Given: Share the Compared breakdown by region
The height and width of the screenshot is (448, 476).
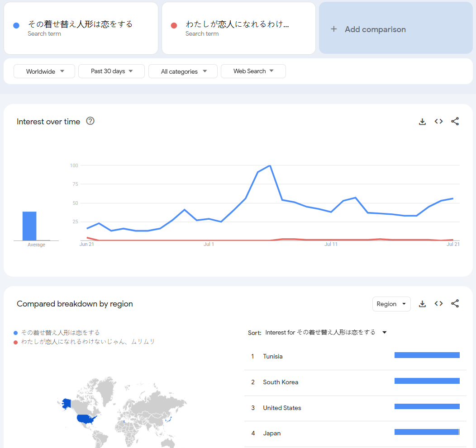Looking at the screenshot, I should click(x=455, y=304).
